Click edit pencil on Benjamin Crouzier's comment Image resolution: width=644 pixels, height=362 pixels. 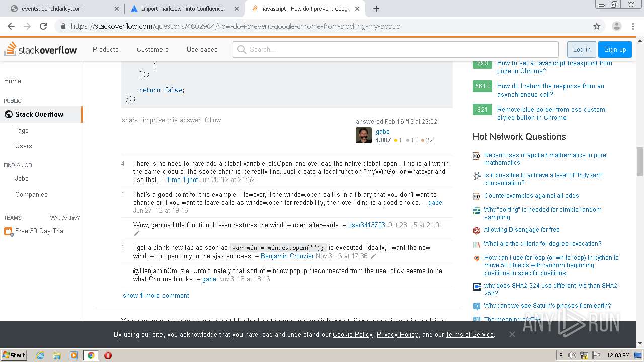[373, 256]
